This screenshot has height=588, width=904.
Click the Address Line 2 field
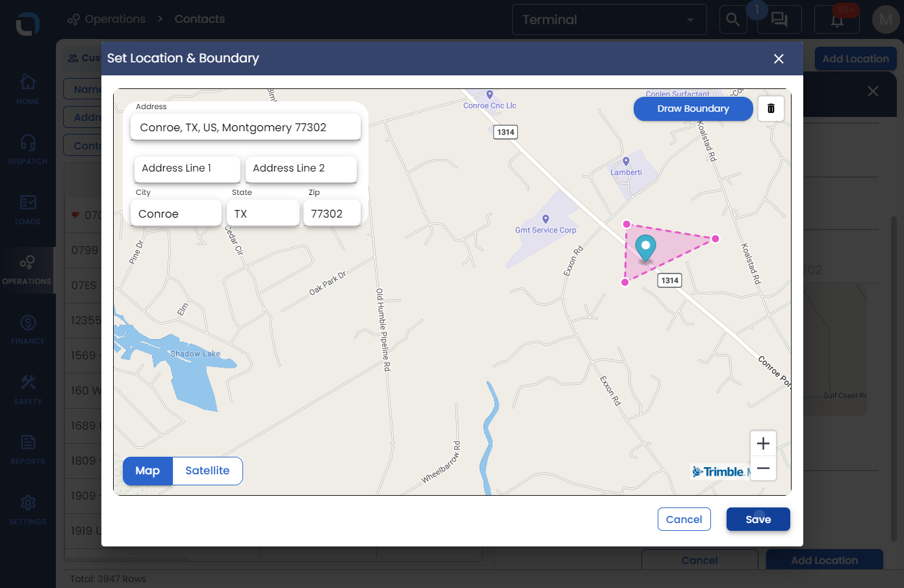pos(301,168)
